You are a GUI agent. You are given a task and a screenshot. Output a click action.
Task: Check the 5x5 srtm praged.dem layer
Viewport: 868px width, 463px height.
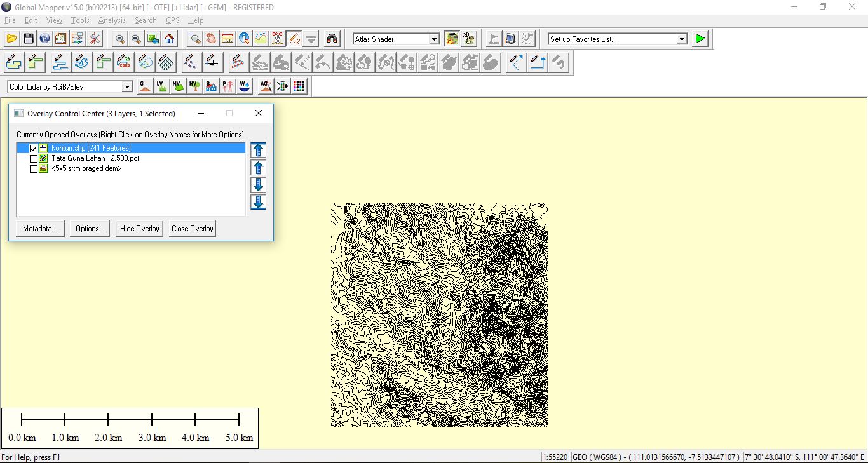pos(34,169)
